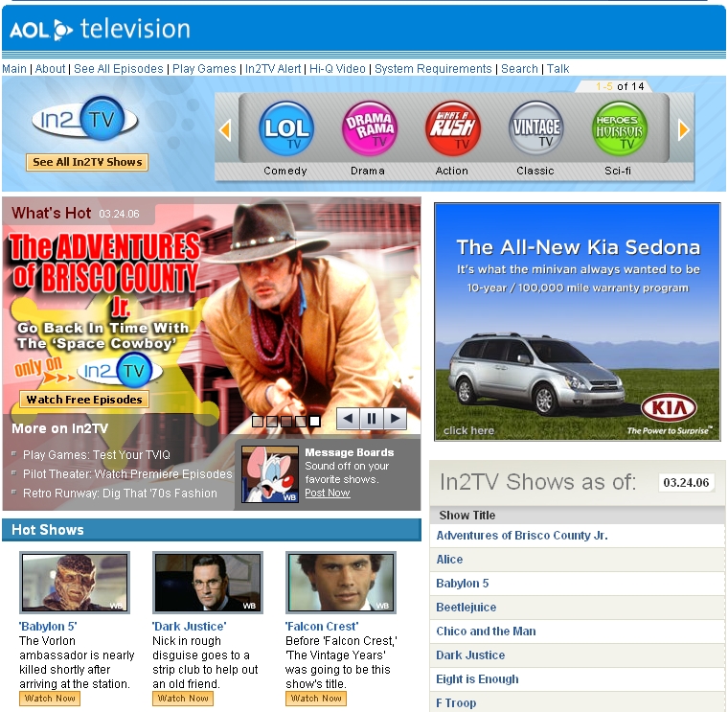Open the Hi-Q Video link
The width and height of the screenshot is (728, 712).
click(337, 69)
